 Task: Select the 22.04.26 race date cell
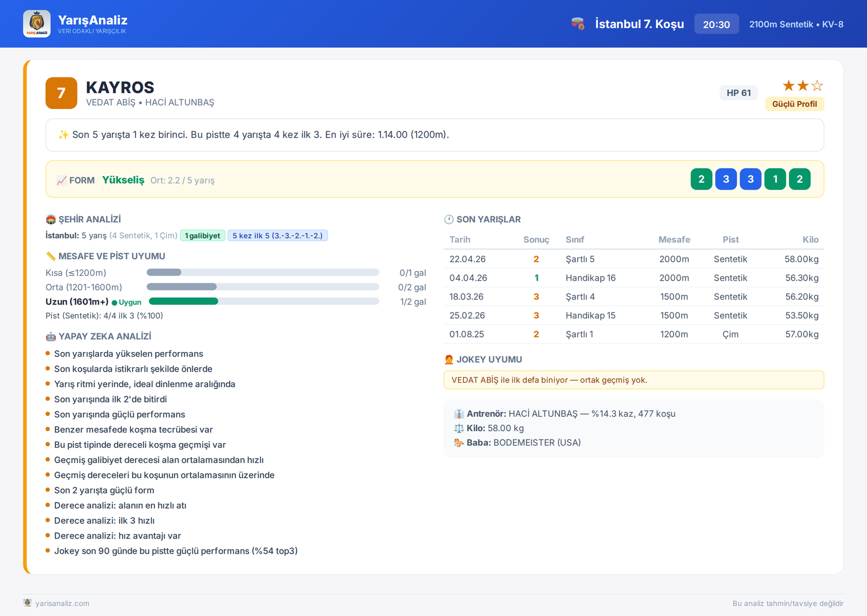tap(467, 259)
